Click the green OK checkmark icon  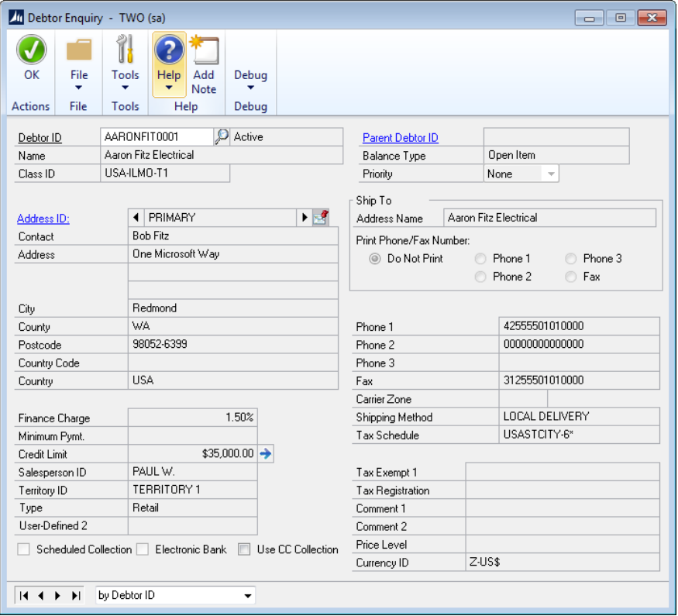[x=31, y=51]
